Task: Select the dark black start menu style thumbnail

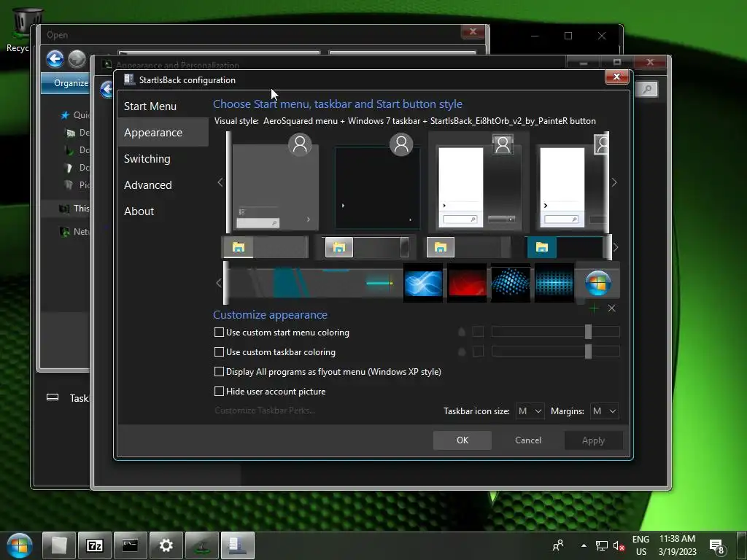Action: (x=377, y=182)
